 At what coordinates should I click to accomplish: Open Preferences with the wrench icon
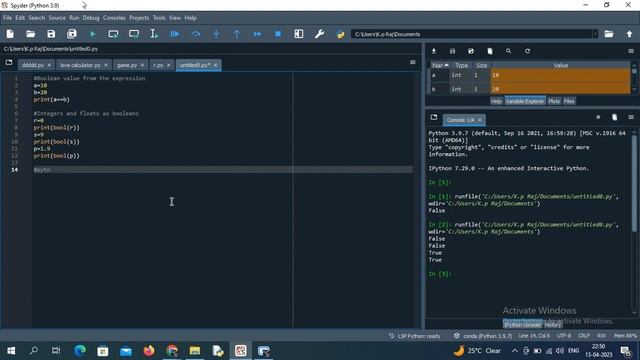(319, 34)
